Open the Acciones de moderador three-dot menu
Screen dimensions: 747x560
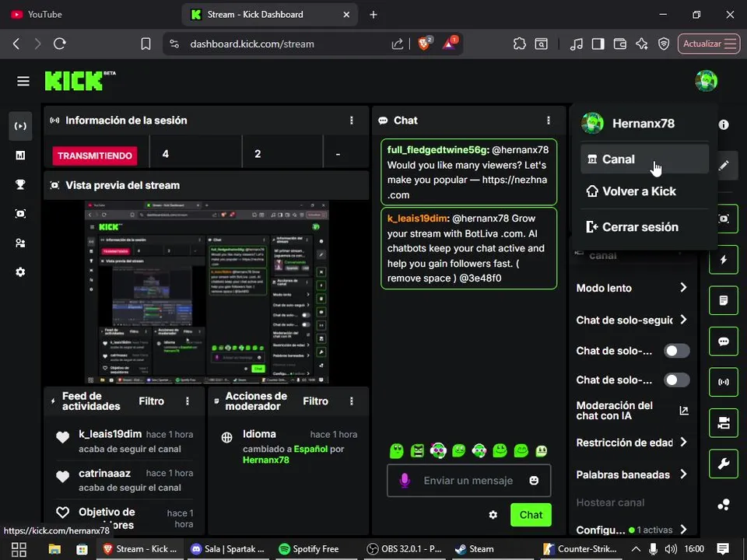[x=352, y=401]
